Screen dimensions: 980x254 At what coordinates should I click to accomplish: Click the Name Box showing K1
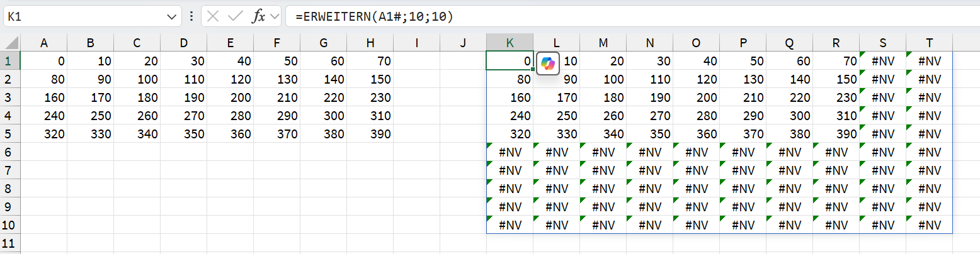[x=82, y=16]
